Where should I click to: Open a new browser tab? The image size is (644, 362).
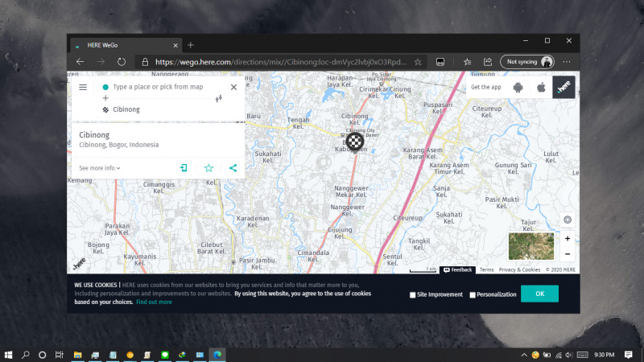click(191, 45)
